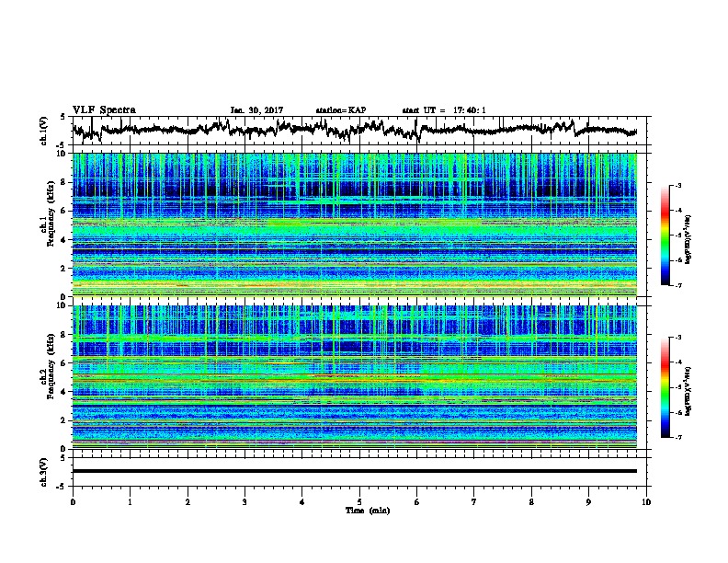Click time axis tick label '2'
Image resolution: width=728 pixels, height=563 pixels.
(188, 502)
